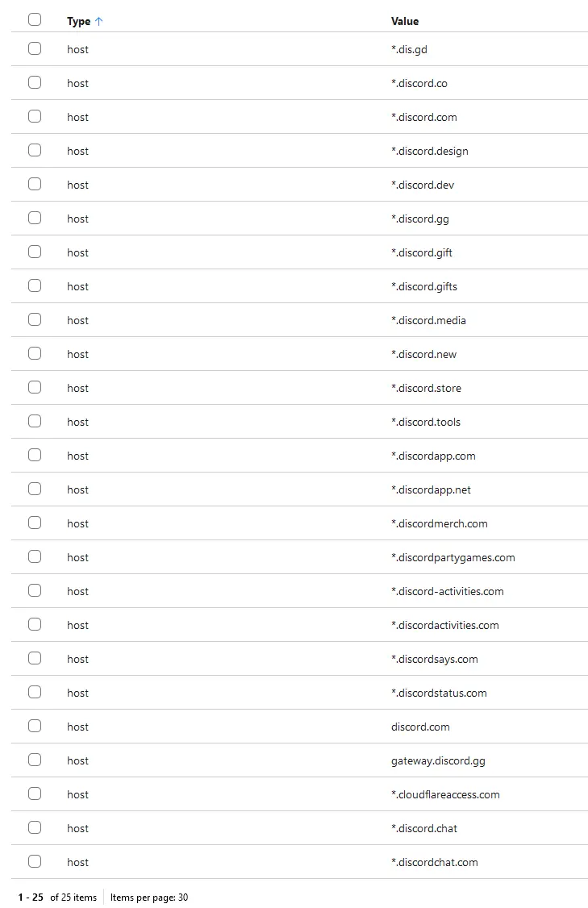The image size is (588, 908).
Task: Click the *.discordmerch.com value cell
Action: [439, 523]
